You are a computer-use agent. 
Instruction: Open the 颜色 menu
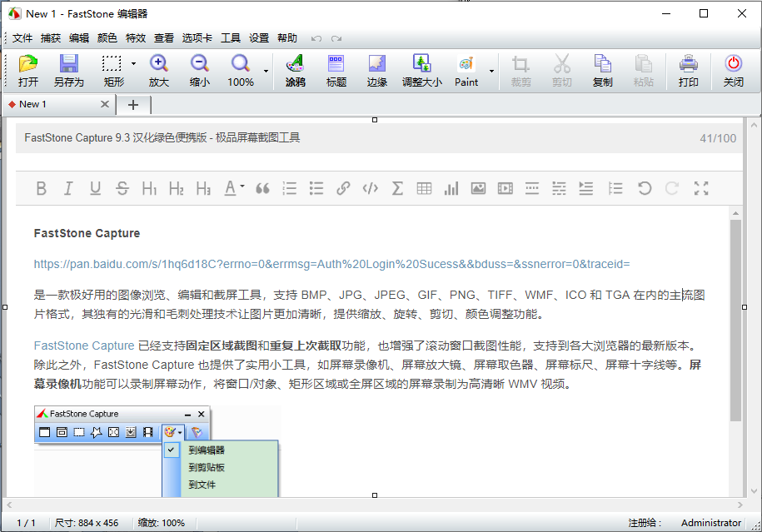pyautogui.click(x=107, y=38)
